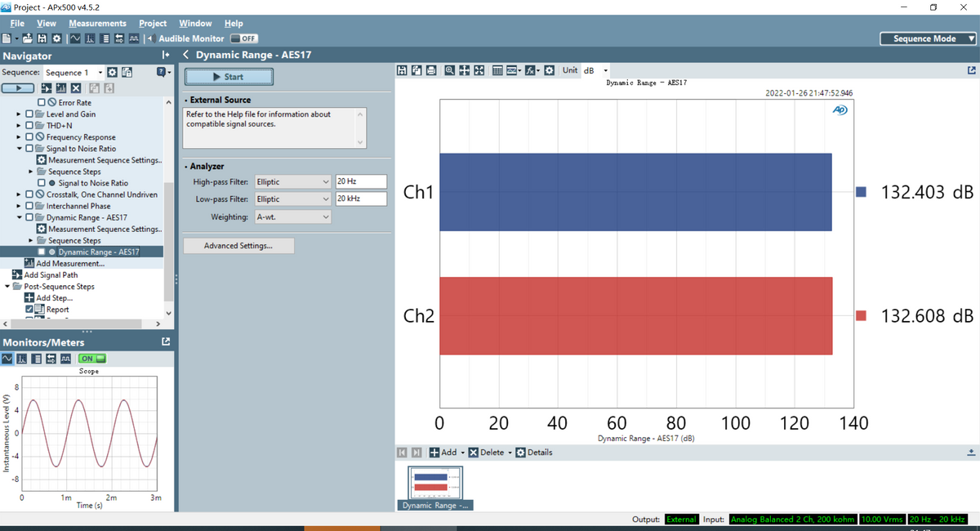Collapse the Navigator panel with pin icon

166,55
